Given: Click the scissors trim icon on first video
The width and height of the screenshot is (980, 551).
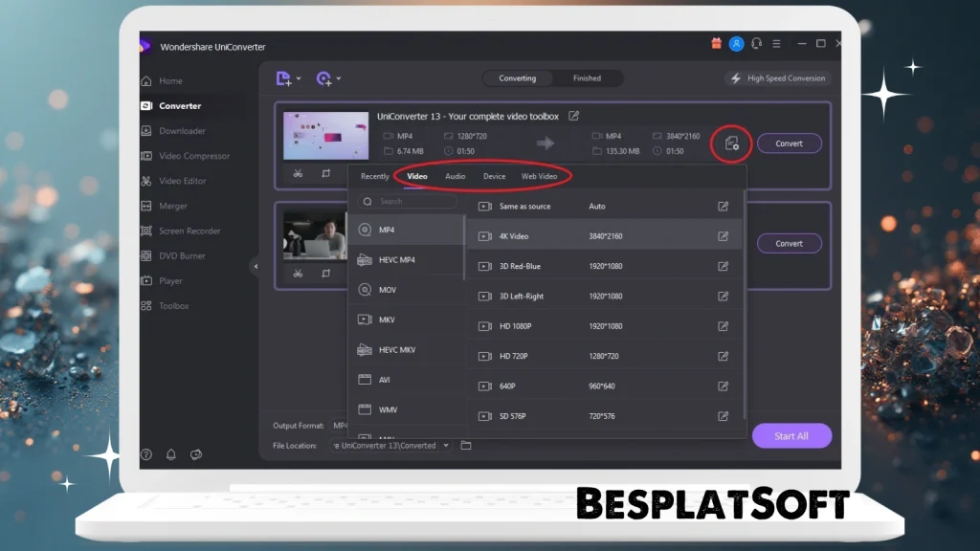Looking at the screenshot, I should [298, 174].
